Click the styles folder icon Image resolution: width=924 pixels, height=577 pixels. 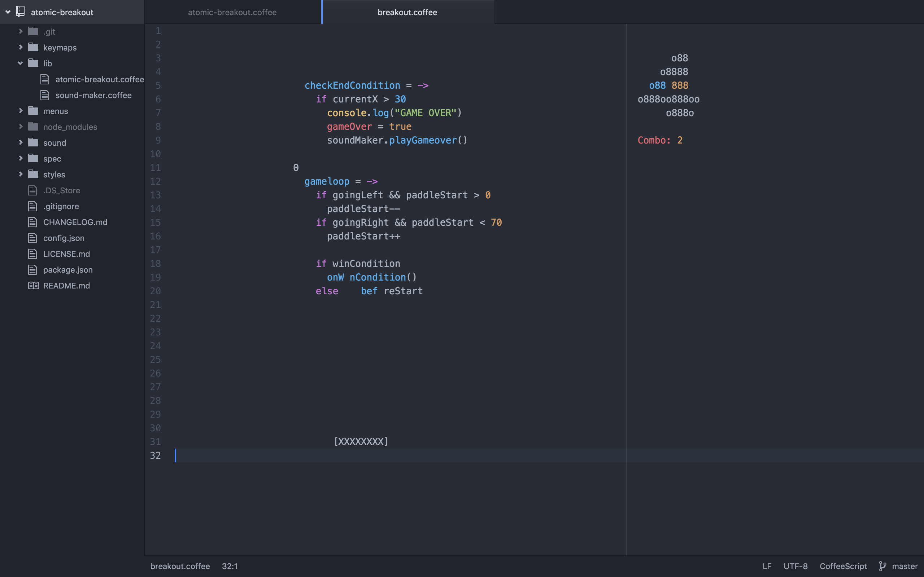click(33, 175)
